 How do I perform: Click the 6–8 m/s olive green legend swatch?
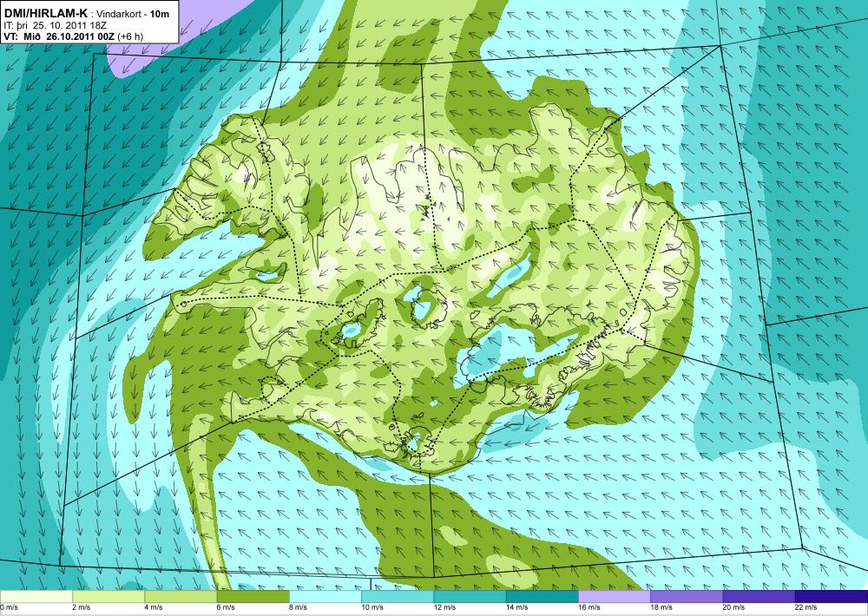point(253,597)
